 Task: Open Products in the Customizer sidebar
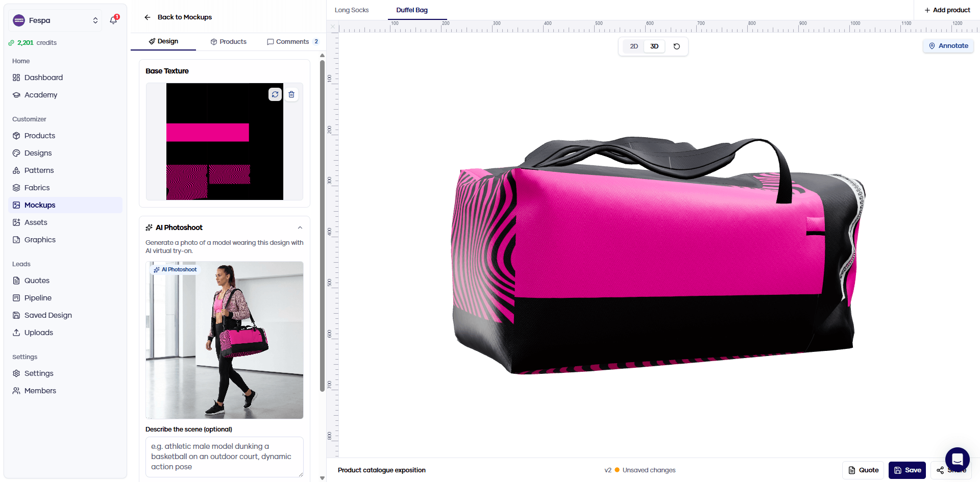pos(65,136)
